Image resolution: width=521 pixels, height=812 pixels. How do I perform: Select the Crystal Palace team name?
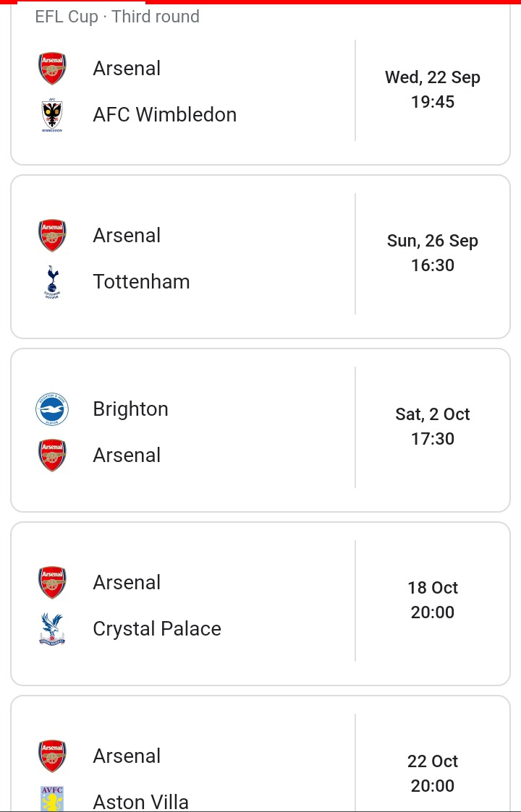(157, 628)
